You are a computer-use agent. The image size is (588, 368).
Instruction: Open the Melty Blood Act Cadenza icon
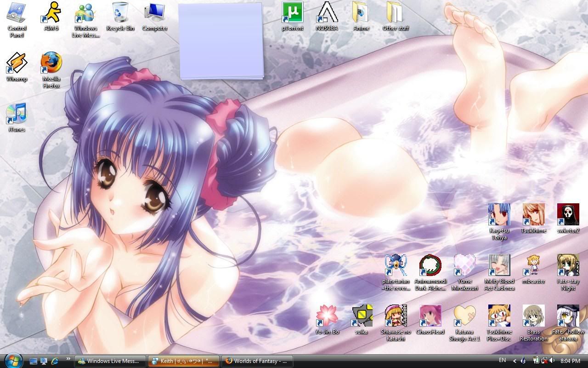coord(499,266)
